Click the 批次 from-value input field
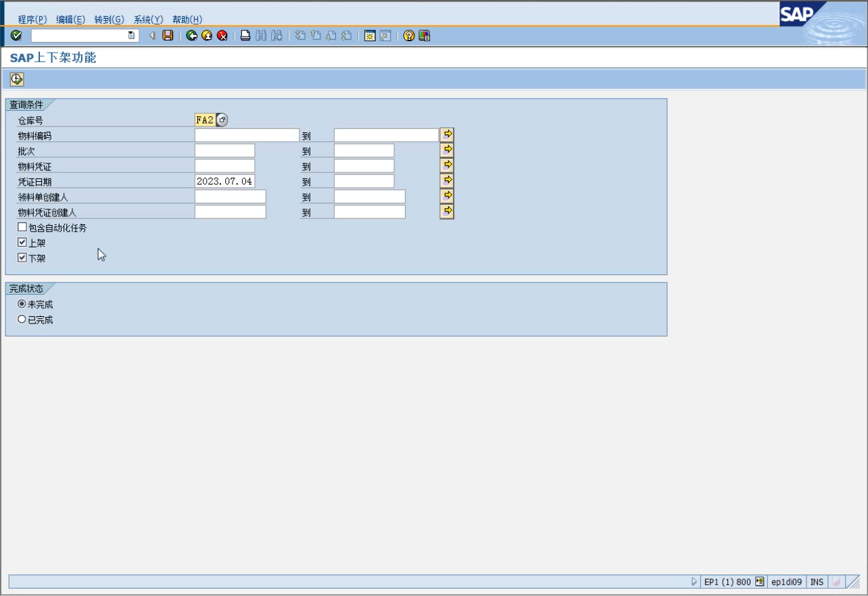This screenshot has height=596, width=868. tap(224, 151)
